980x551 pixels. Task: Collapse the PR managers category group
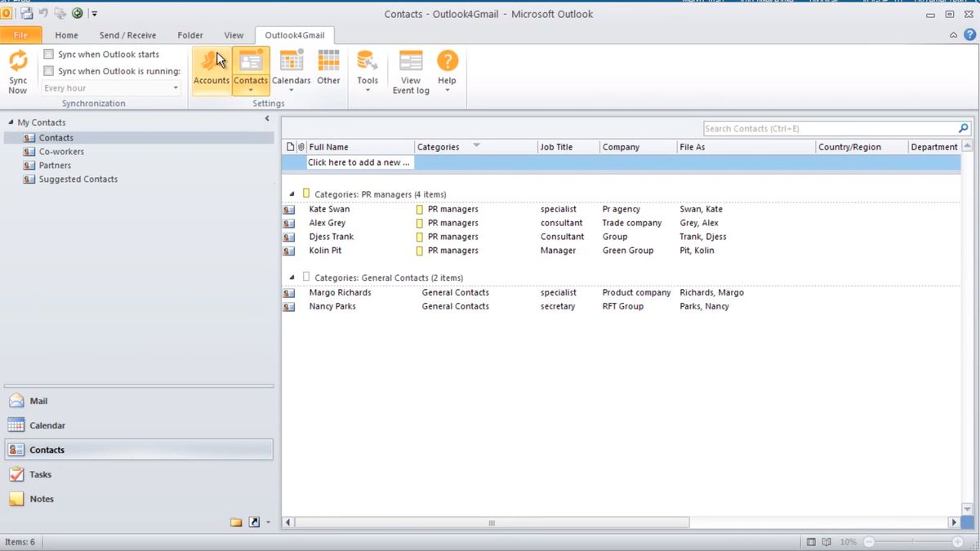(292, 194)
